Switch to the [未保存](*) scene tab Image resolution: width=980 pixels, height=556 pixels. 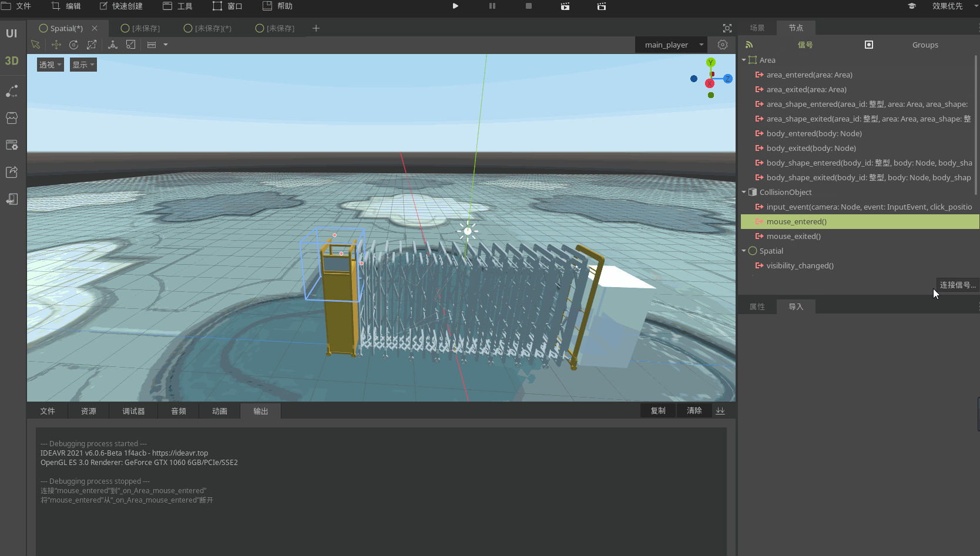[x=208, y=28]
